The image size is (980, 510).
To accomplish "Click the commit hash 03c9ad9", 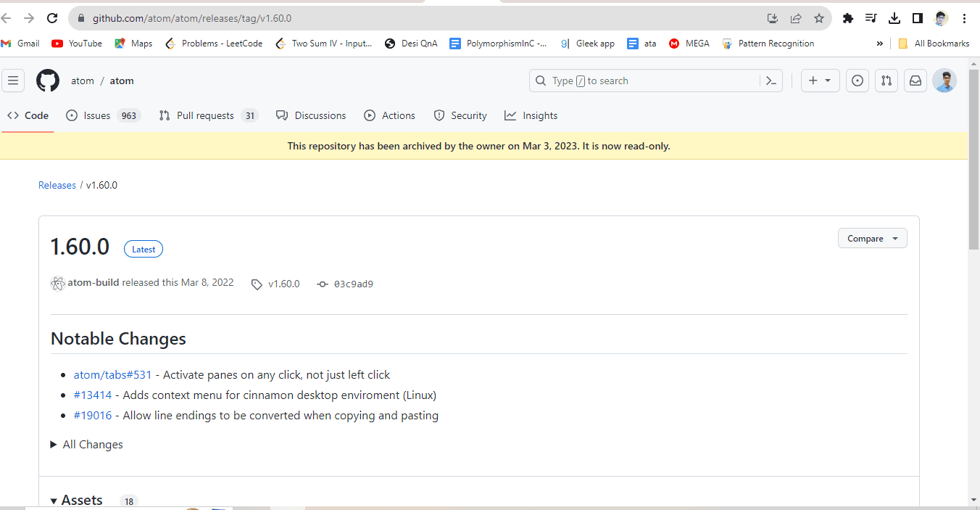I will click(353, 284).
